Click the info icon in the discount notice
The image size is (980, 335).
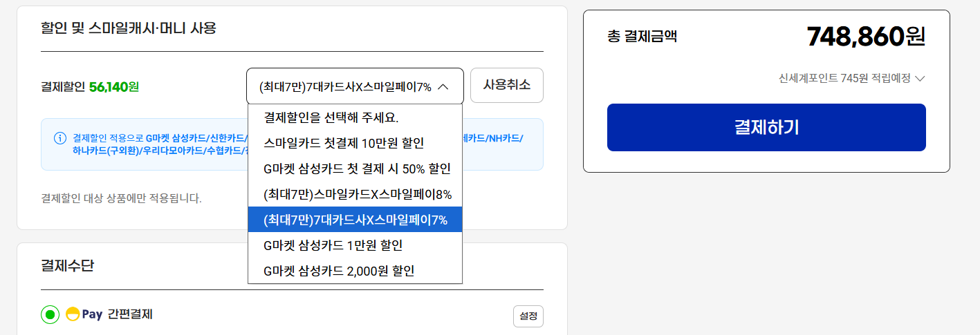pos(60,137)
